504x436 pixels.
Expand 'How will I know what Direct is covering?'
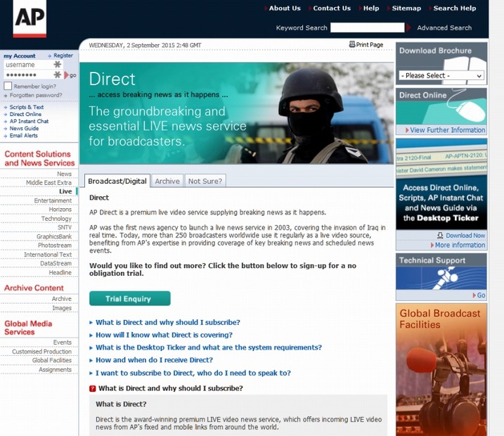coord(164,335)
